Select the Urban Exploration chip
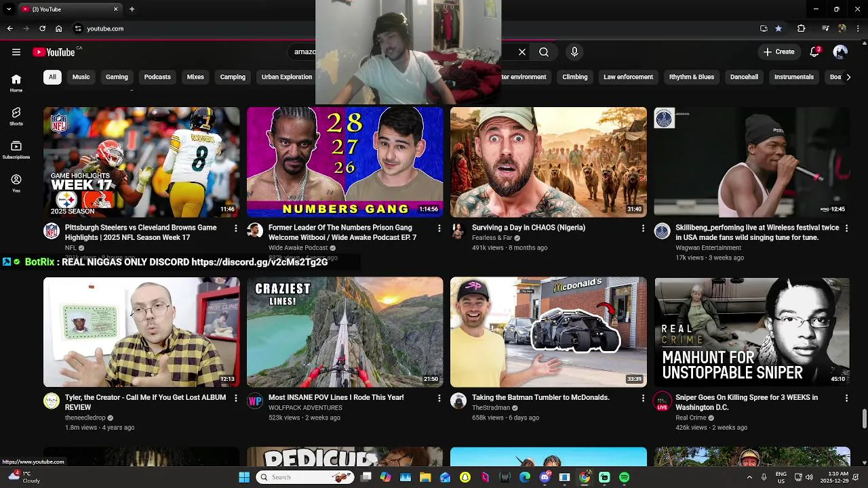Screen dimensions: 868x488 tap(287, 77)
